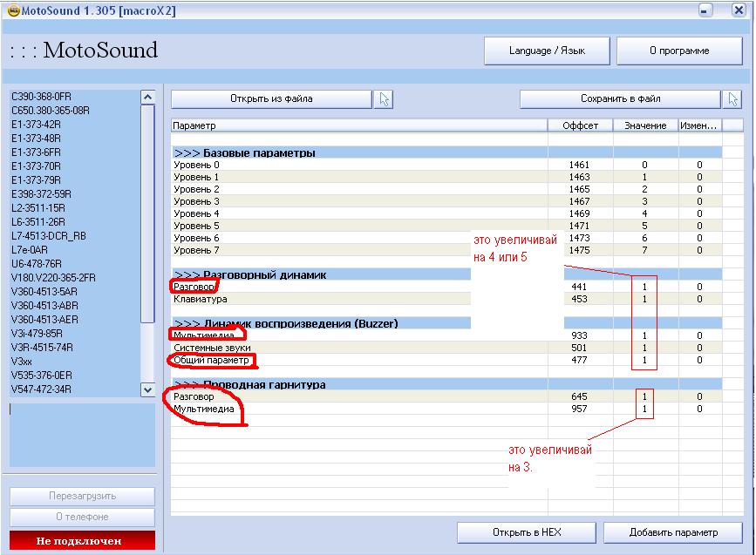This screenshot has width=756, height=555.
Task: Select model V360-4513-ABR
Action: point(44,306)
